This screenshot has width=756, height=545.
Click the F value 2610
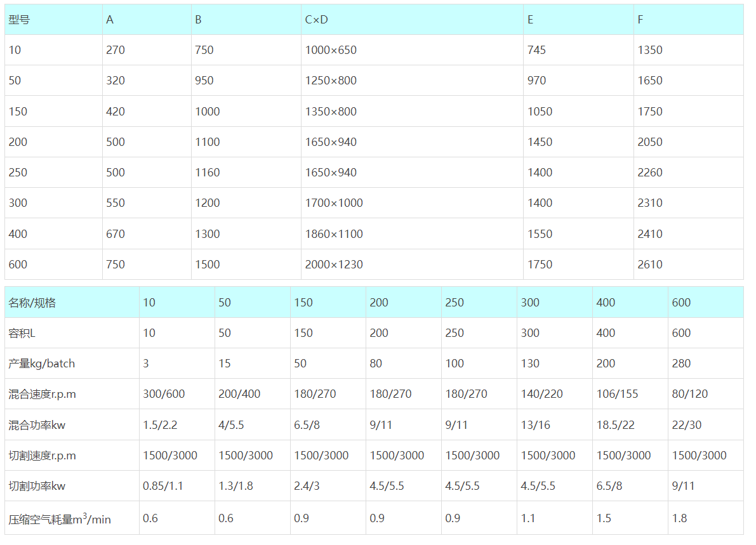coord(650,265)
